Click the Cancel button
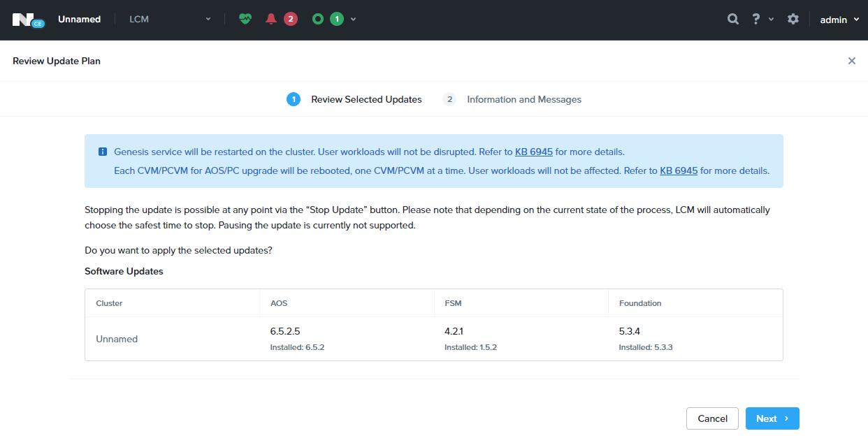The width and height of the screenshot is (868, 438). tap(712, 418)
